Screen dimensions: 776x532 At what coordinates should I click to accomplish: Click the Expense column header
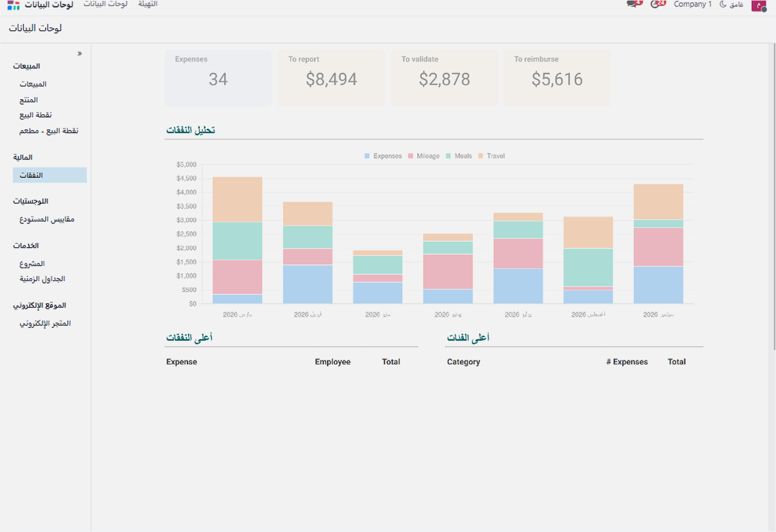(x=182, y=362)
